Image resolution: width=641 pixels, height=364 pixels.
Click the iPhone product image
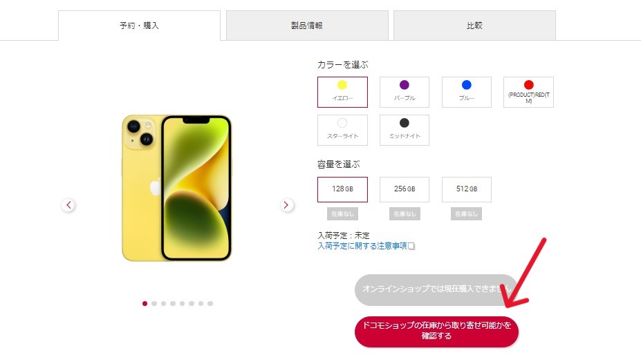[x=176, y=188]
